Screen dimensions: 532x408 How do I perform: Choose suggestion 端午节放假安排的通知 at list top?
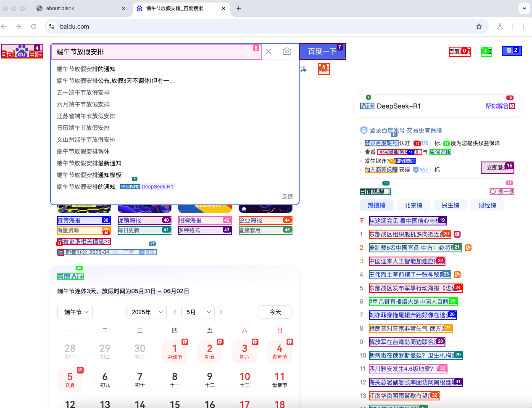[175, 69]
